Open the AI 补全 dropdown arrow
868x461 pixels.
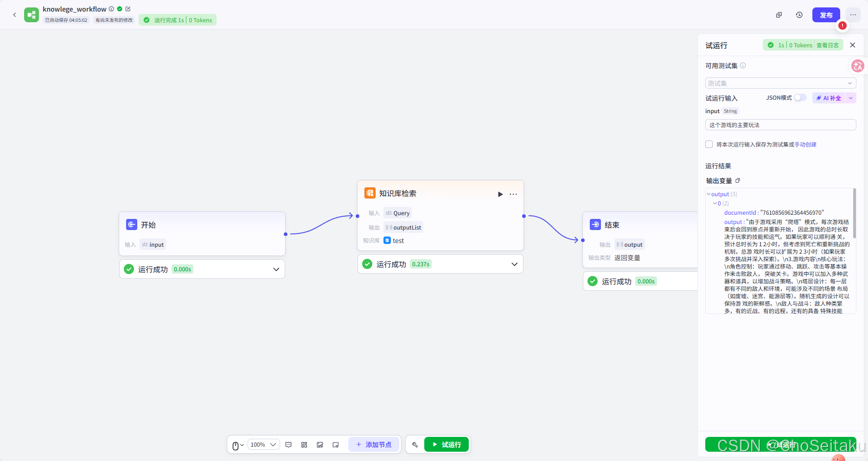(x=851, y=98)
